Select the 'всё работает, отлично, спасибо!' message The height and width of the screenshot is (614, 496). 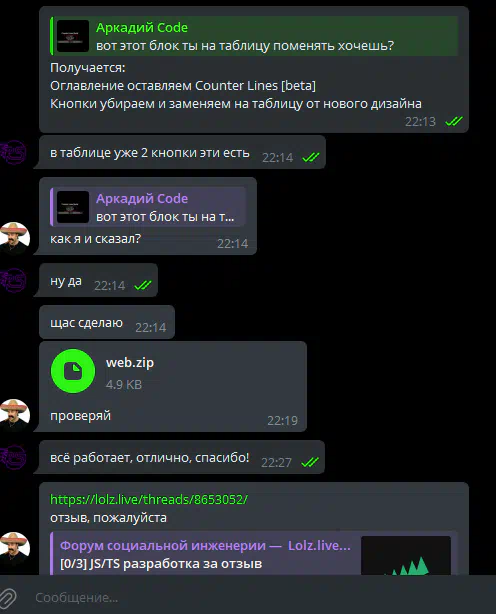pos(180,457)
